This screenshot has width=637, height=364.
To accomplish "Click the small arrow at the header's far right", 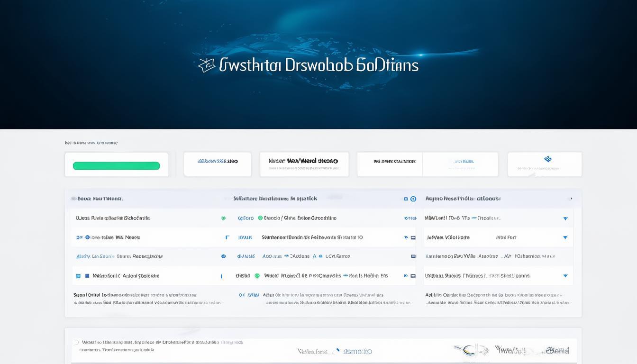I will pyautogui.click(x=571, y=199).
